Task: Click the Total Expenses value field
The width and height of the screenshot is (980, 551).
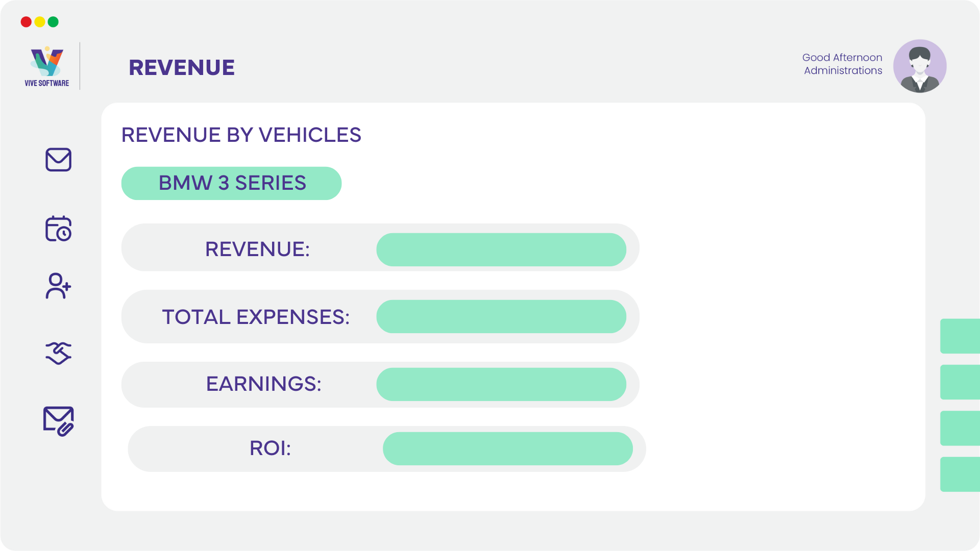Action: (x=501, y=317)
